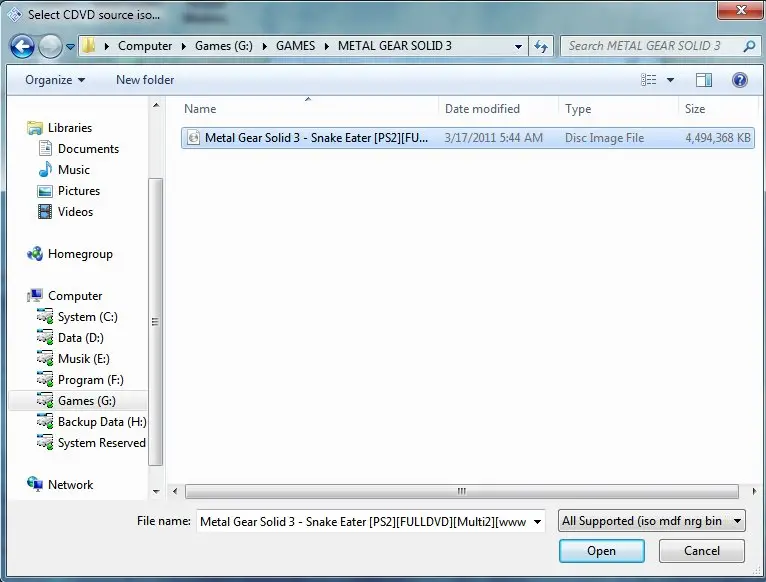Open help with the question mark icon
766x582 pixels.
(740, 80)
